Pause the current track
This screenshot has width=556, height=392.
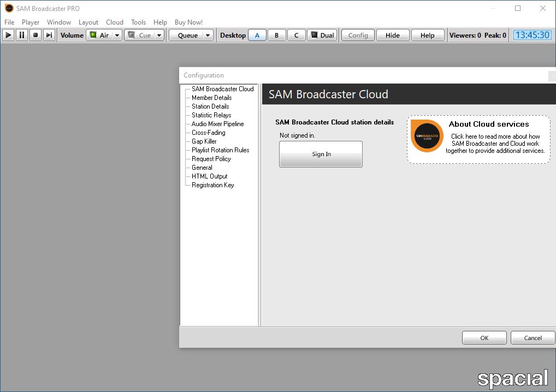(22, 35)
